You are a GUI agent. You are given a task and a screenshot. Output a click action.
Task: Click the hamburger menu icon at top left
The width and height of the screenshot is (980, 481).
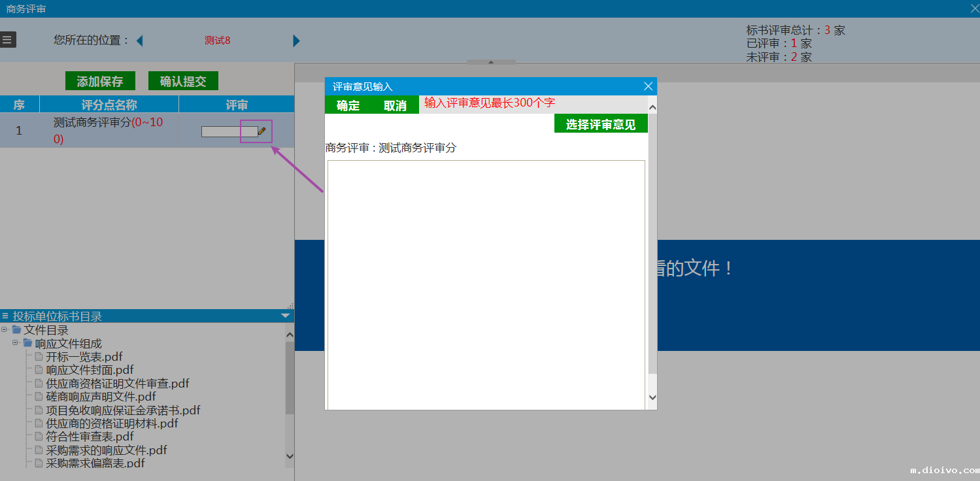pyautogui.click(x=7, y=40)
